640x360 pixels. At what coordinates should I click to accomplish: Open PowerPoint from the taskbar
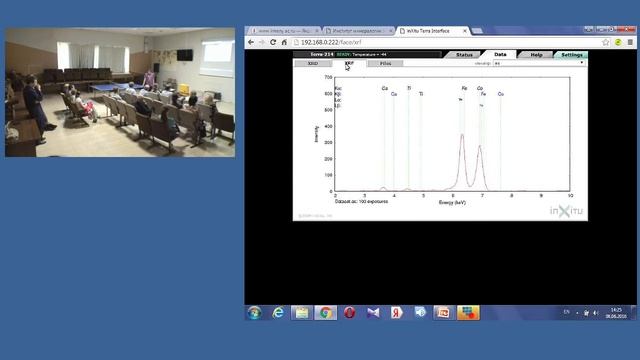pos(444,313)
